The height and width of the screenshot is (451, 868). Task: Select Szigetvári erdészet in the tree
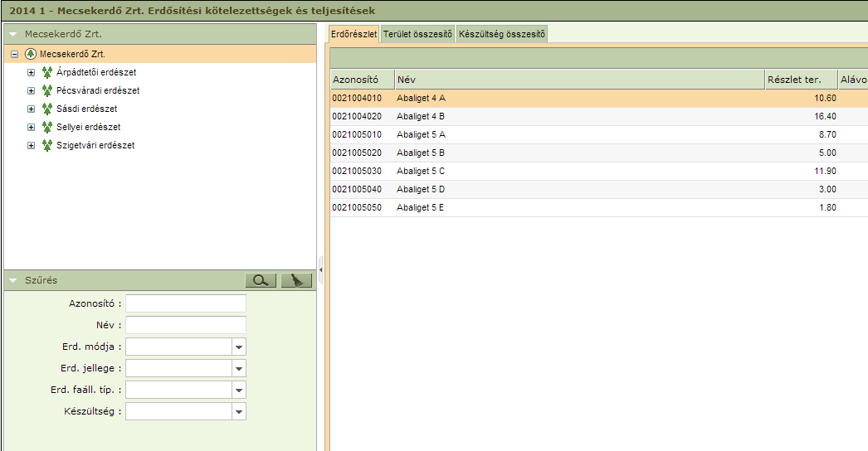click(x=95, y=146)
